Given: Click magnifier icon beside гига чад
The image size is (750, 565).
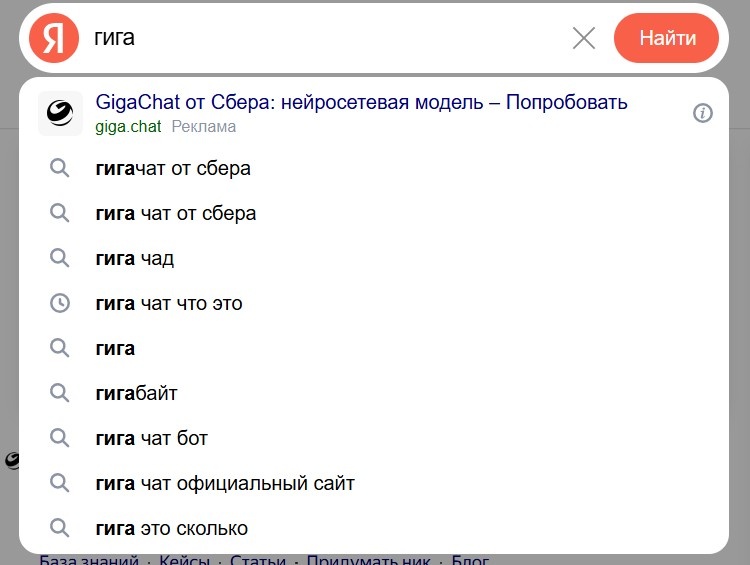Looking at the screenshot, I should click(60, 258).
